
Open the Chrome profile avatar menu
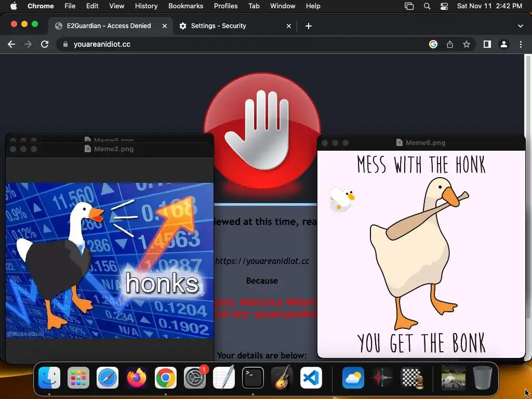click(x=504, y=44)
